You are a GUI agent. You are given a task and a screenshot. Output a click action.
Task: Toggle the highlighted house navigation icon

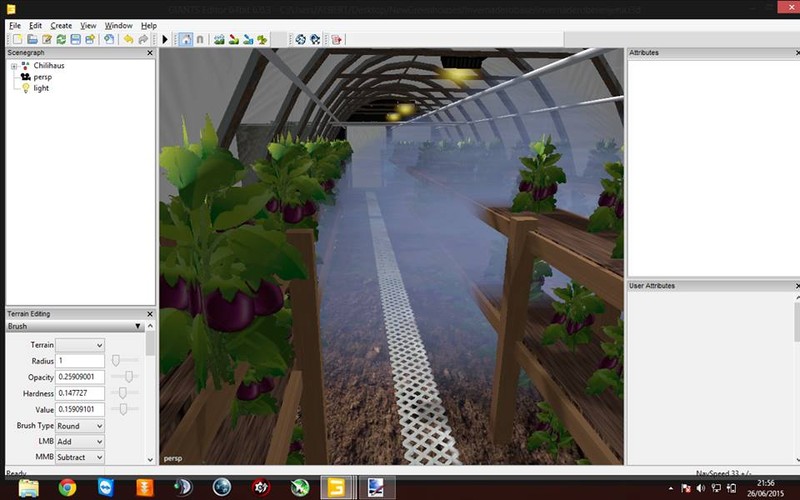[x=185, y=39]
